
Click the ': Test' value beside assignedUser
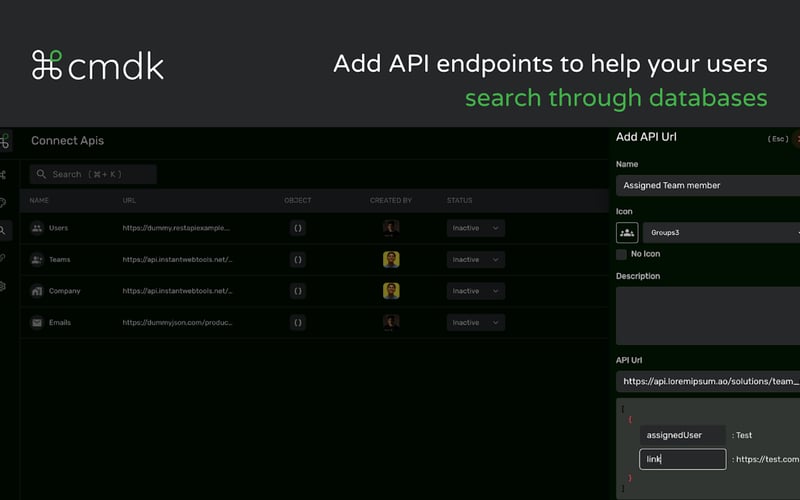click(x=742, y=435)
